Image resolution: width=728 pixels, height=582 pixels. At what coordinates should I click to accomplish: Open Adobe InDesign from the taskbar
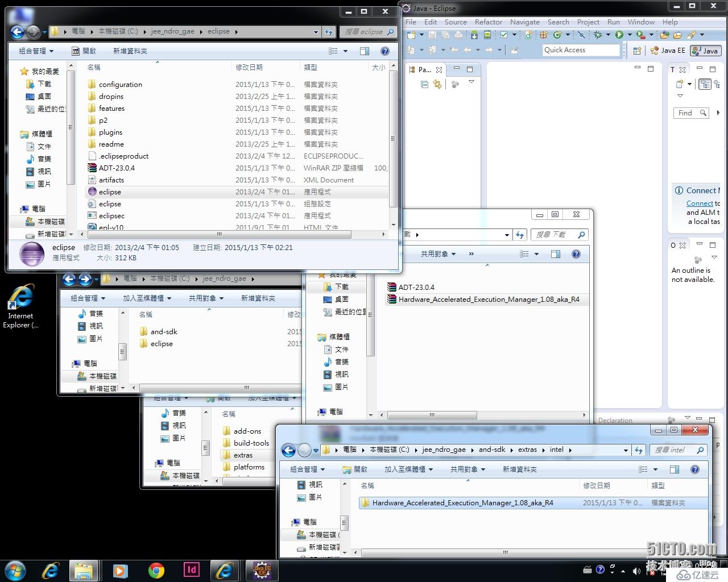[x=192, y=569]
